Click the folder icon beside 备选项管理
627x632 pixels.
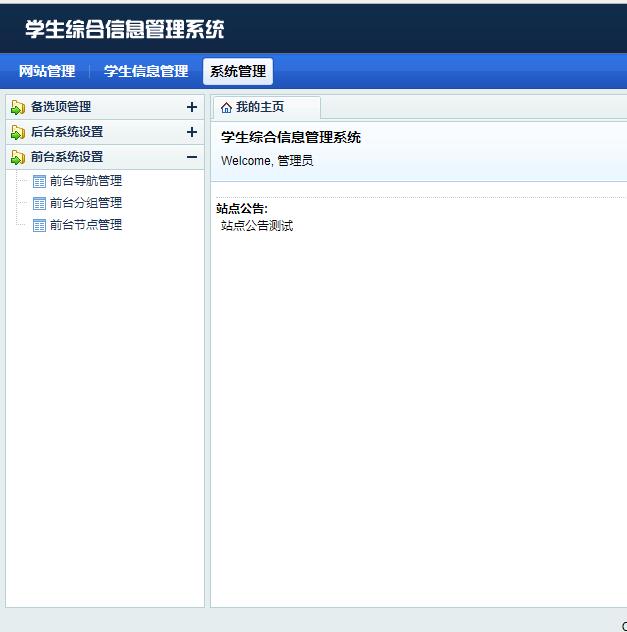pyautogui.click(x=18, y=107)
